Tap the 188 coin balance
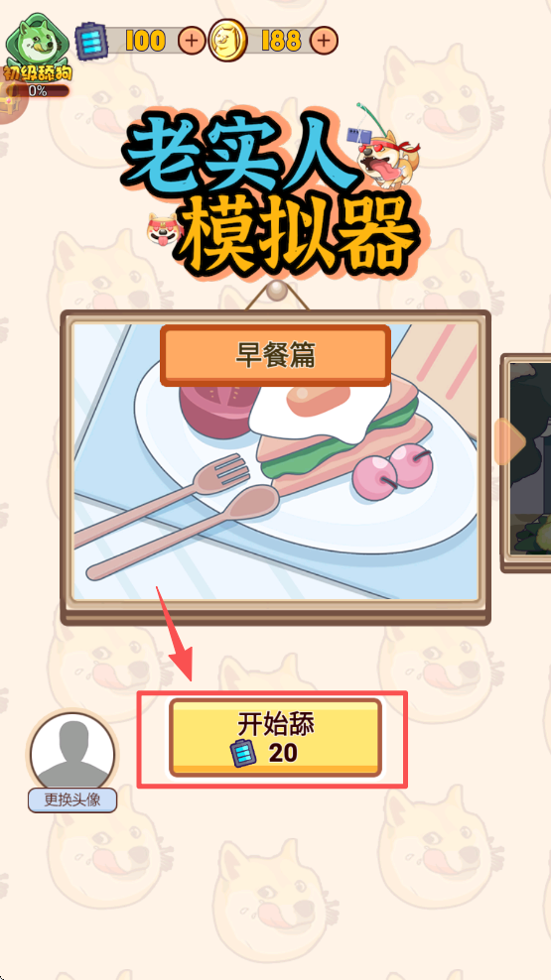 tap(281, 42)
